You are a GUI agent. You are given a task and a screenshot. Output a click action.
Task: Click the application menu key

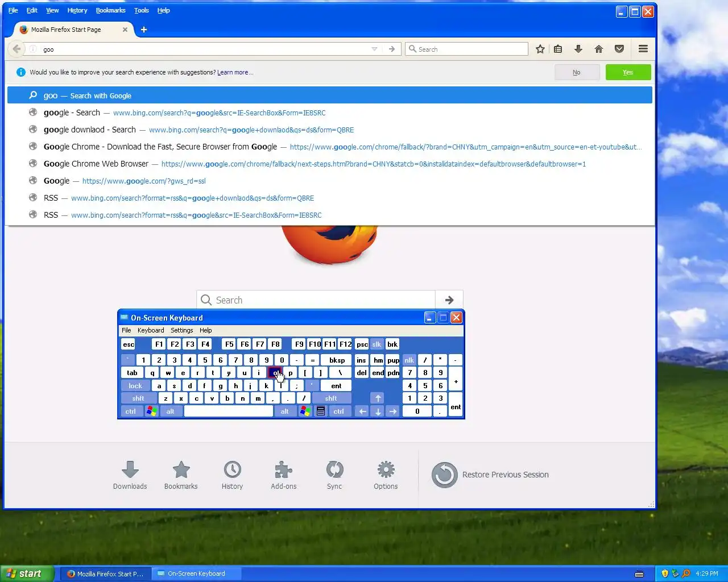click(x=321, y=411)
